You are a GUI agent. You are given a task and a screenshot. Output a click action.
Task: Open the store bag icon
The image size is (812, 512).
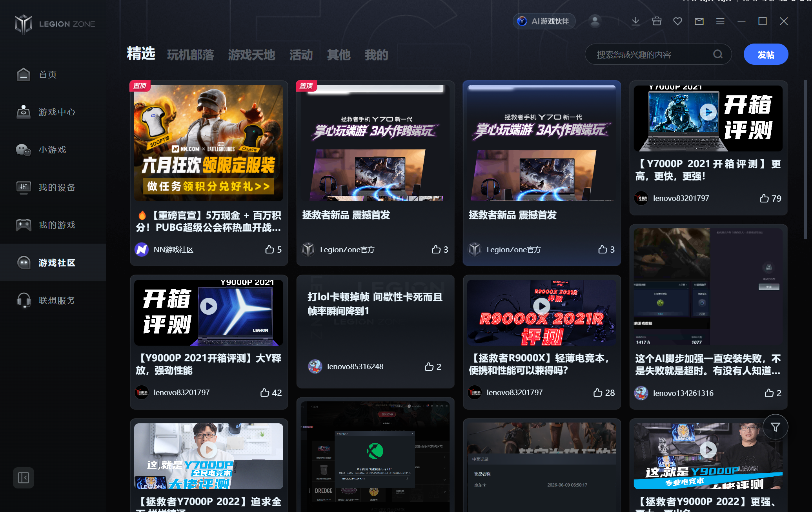click(657, 21)
